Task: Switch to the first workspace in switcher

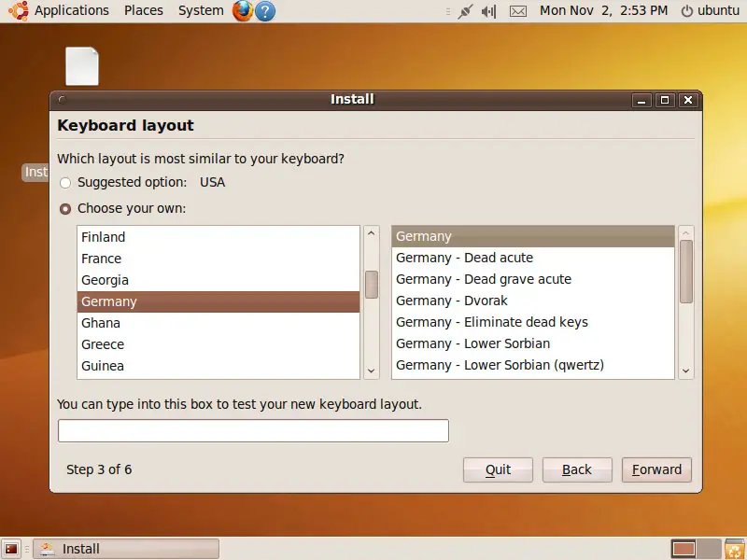Action: 684,549
